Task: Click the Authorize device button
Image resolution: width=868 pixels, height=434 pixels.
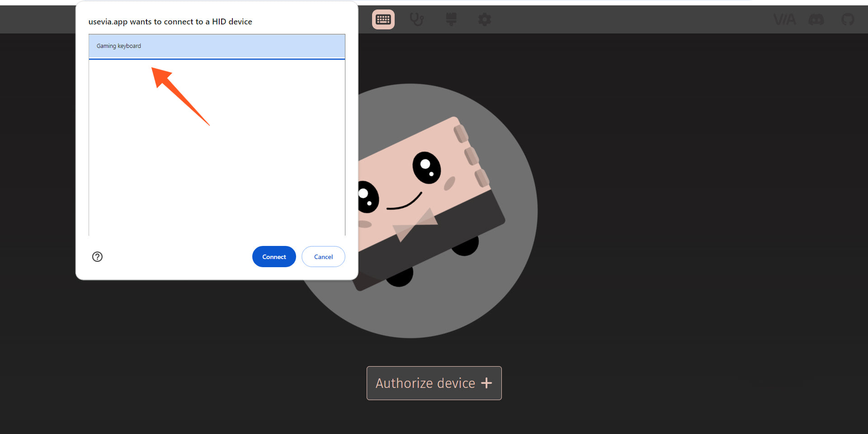Action: coord(434,383)
